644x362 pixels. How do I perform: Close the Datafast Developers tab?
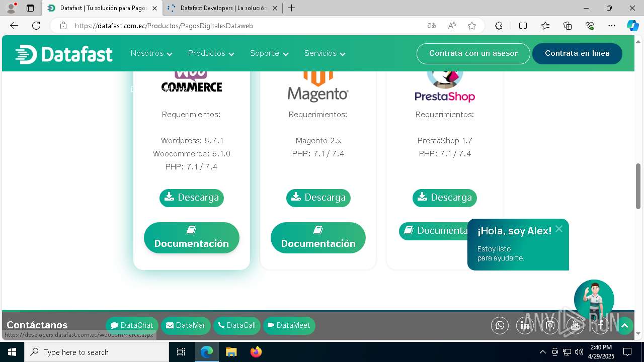275,8
